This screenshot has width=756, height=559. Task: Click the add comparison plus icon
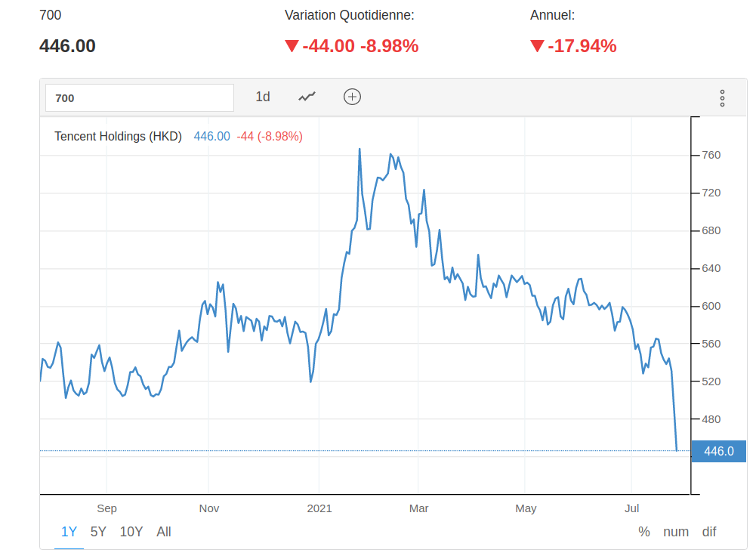(352, 97)
